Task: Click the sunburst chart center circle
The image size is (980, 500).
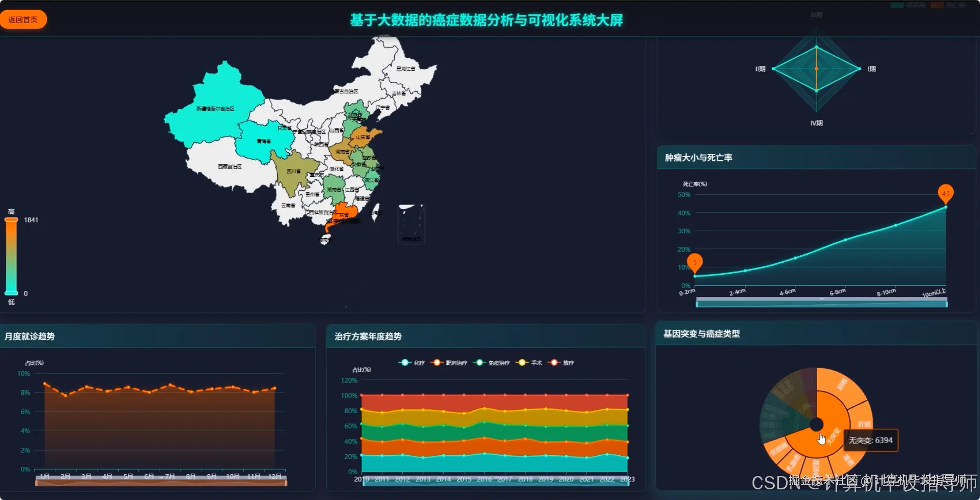Action: coord(816,424)
